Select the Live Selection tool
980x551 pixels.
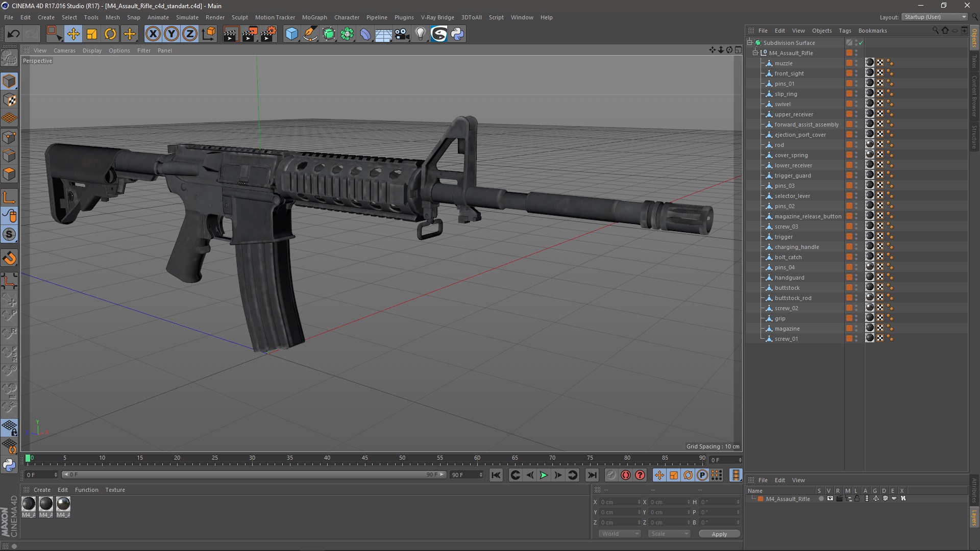tap(54, 34)
